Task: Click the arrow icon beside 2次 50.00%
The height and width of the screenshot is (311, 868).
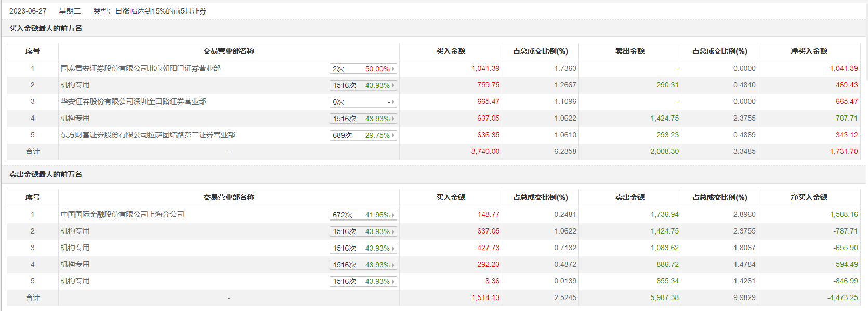Action: click(393, 69)
